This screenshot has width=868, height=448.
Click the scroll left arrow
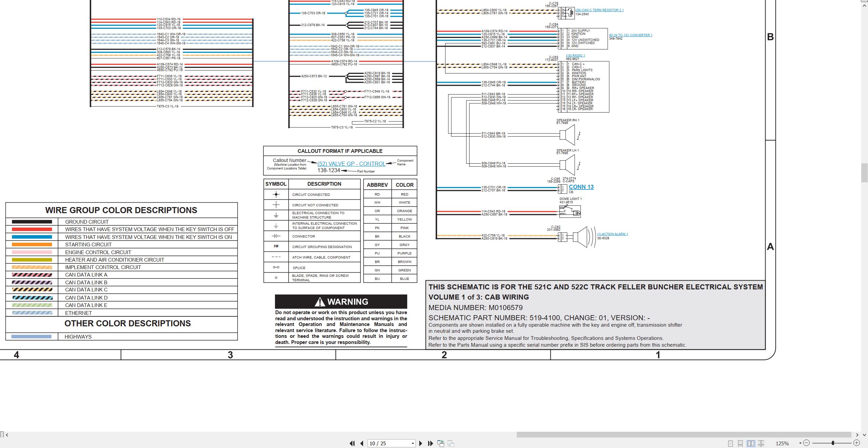click(7, 435)
